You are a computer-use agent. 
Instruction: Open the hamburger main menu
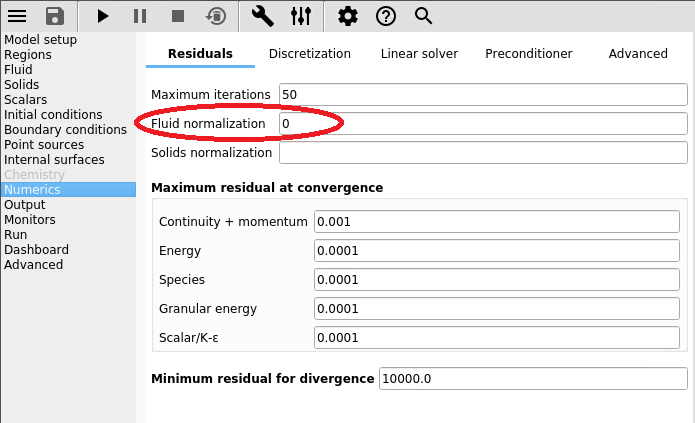coord(19,16)
